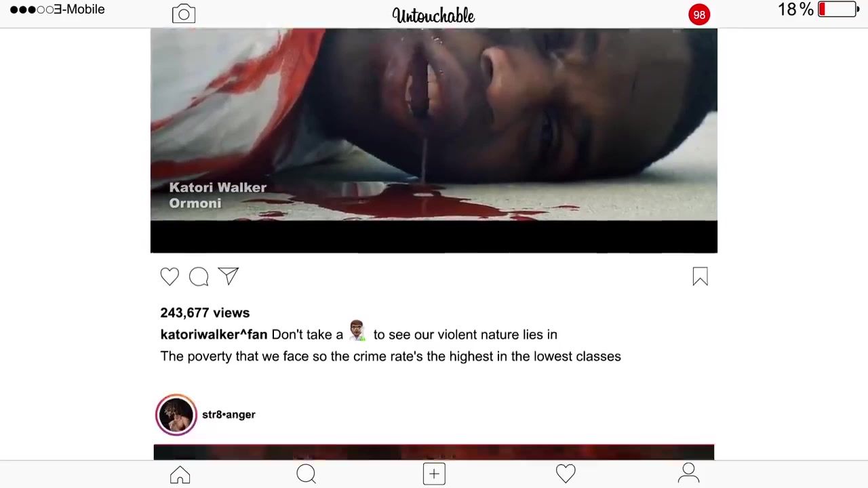Open katoriwalker^fan username link
Viewport: 868px width, 488px height.
[214, 334]
